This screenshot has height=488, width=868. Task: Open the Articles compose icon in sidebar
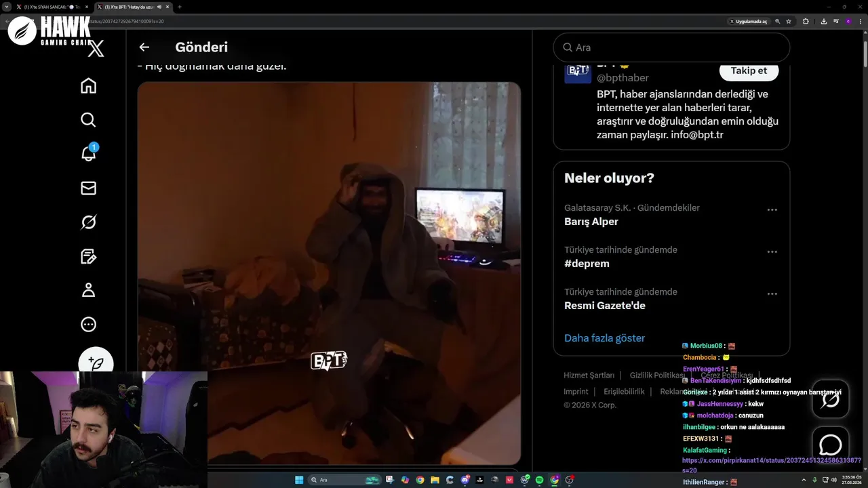(x=88, y=256)
